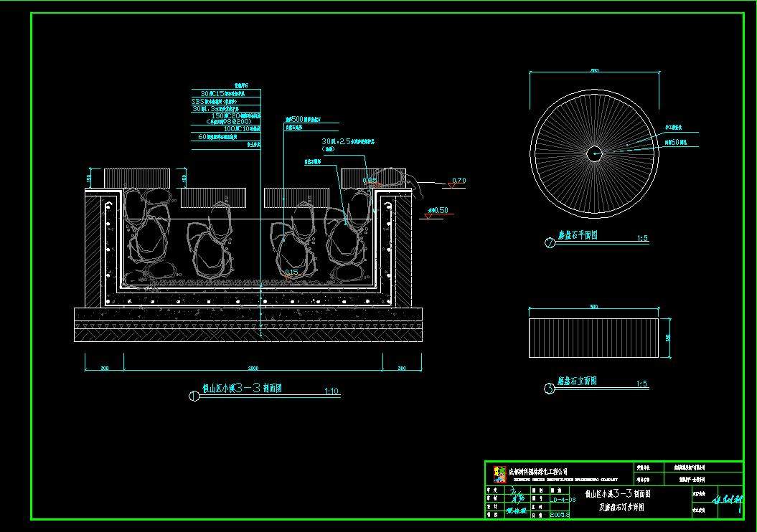The height and width of the screenshot is (532, 757).
Task: Click the 2003.8 date field
Action: point(560,513)
